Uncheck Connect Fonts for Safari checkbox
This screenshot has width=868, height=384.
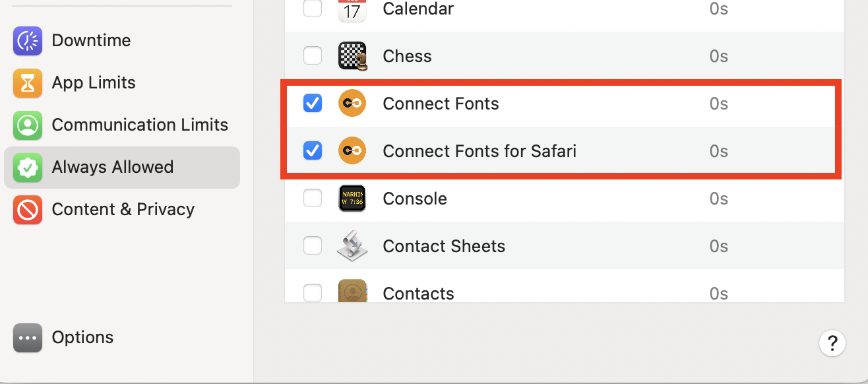pos(313,151)
